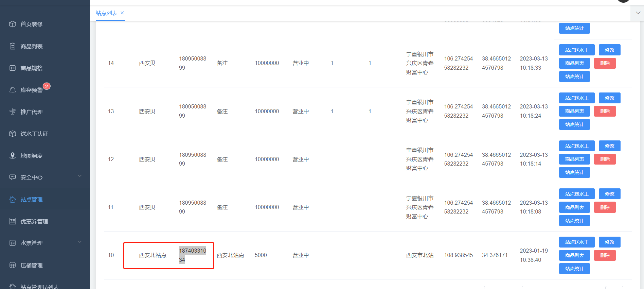
Task: Click the 推广代理 icon in sidebar
Action: point(13,112)
